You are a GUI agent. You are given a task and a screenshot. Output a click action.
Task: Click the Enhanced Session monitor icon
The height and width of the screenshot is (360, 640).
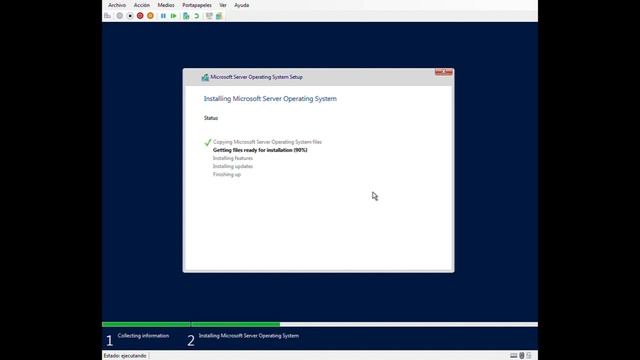click(x=209, y=16)
